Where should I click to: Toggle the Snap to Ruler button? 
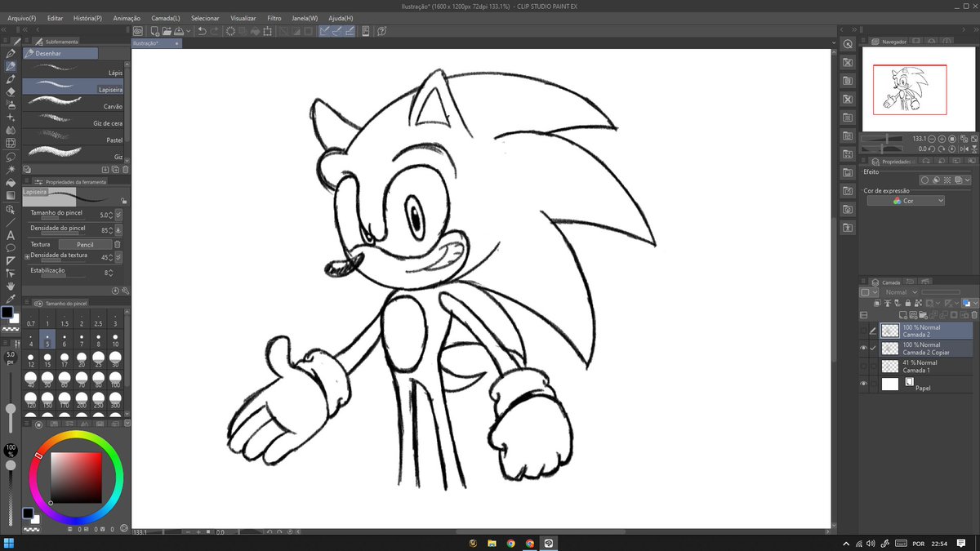(324, 31)
